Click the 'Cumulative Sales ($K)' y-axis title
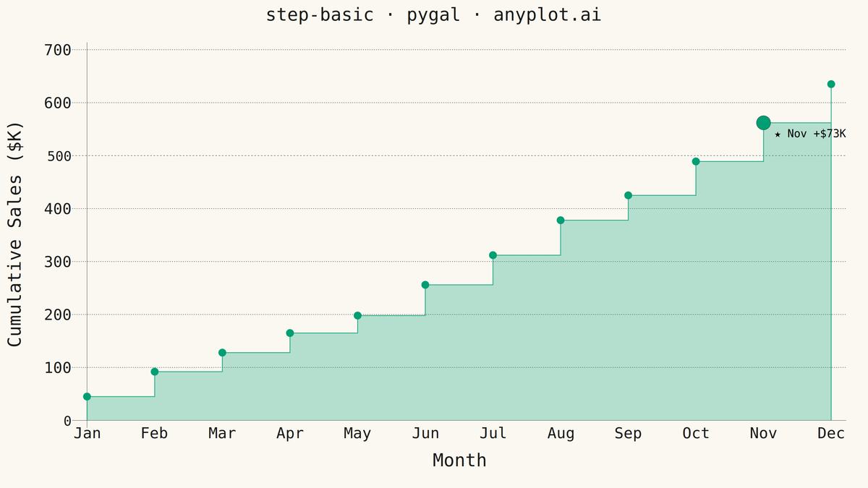The height and width of the screenshot is (488, 868). click(x=15, y=235)
